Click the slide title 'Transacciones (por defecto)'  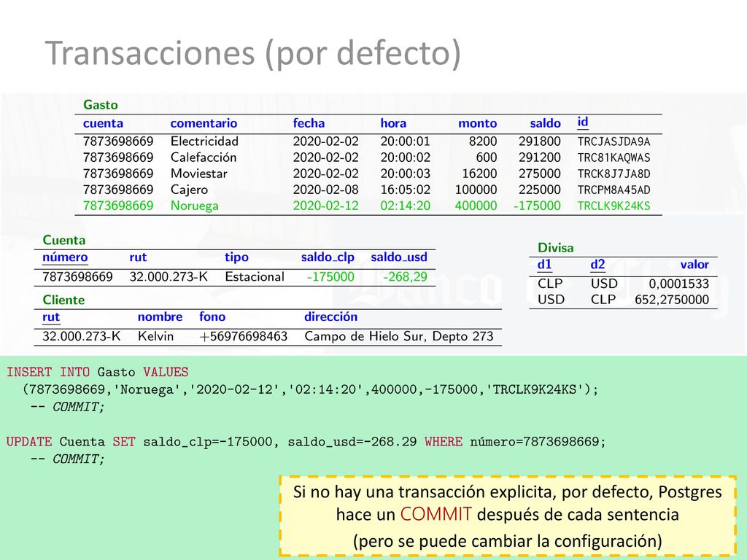[253, 53]
